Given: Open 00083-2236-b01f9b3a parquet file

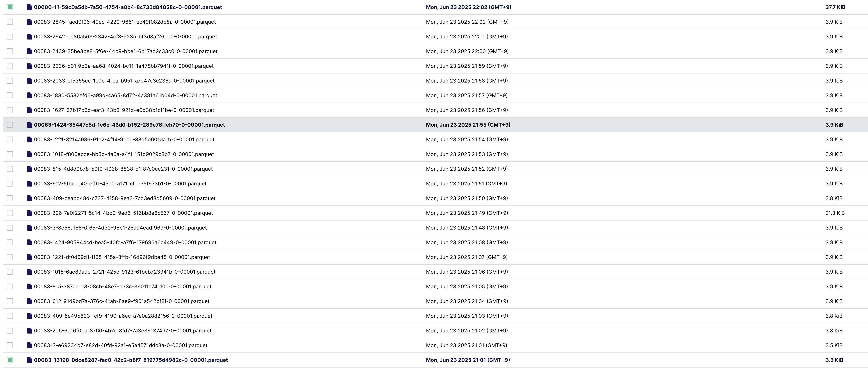Looking at the screenshot, I should click(x=124, y=66).
